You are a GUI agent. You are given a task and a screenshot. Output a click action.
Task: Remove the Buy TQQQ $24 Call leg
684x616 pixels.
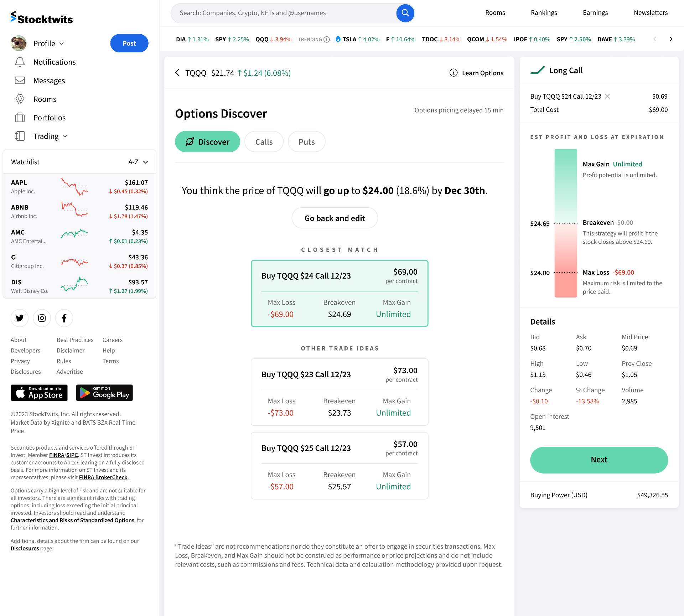coord(607,96)
